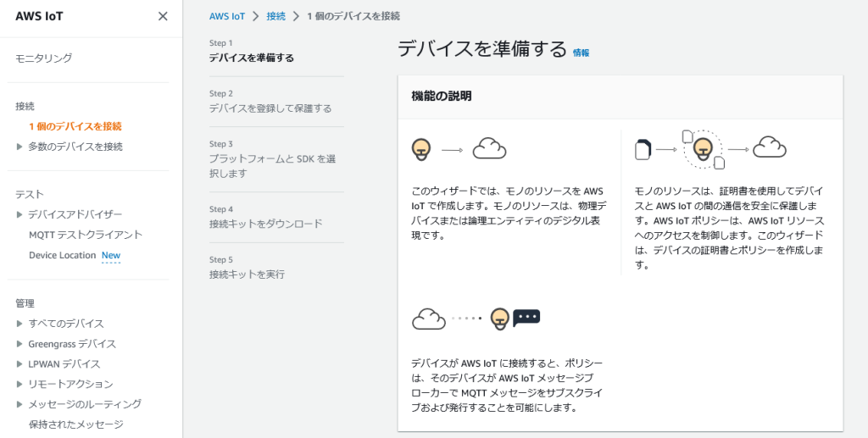Select 1 個のデバイスを接続 sidebar item
The height and width of the screenshot is (438, 868).
(x=75, y=126)
